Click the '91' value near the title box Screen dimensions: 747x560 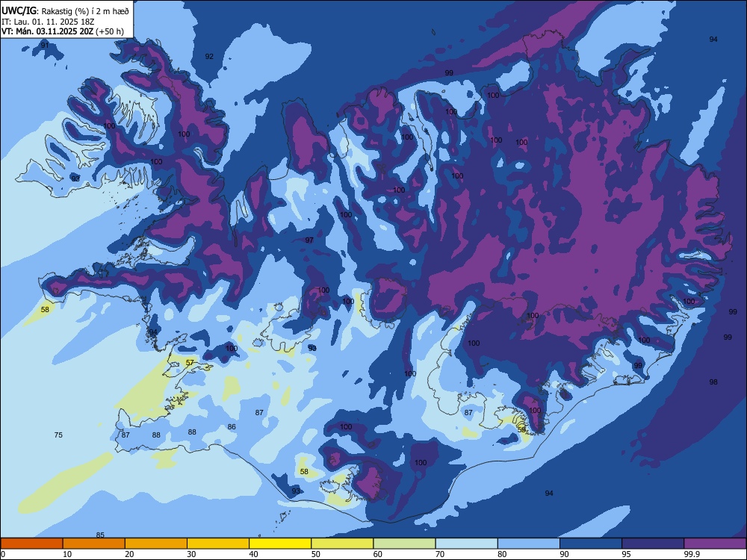point(45,46)
